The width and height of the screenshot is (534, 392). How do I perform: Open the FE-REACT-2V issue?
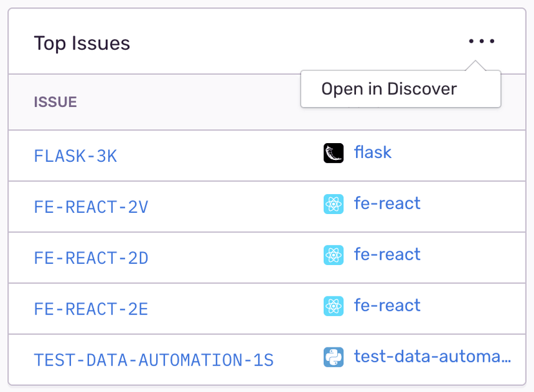pyautogui.click(x=91, y=206)
